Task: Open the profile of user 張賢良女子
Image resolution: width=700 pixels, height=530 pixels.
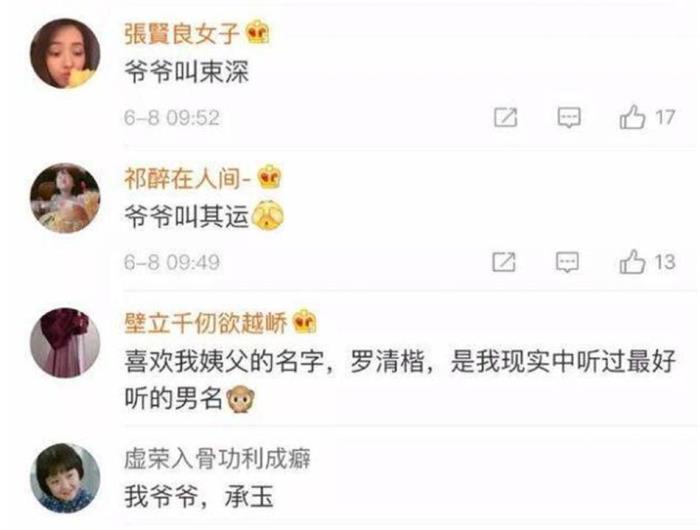Action: click(182, 34)
